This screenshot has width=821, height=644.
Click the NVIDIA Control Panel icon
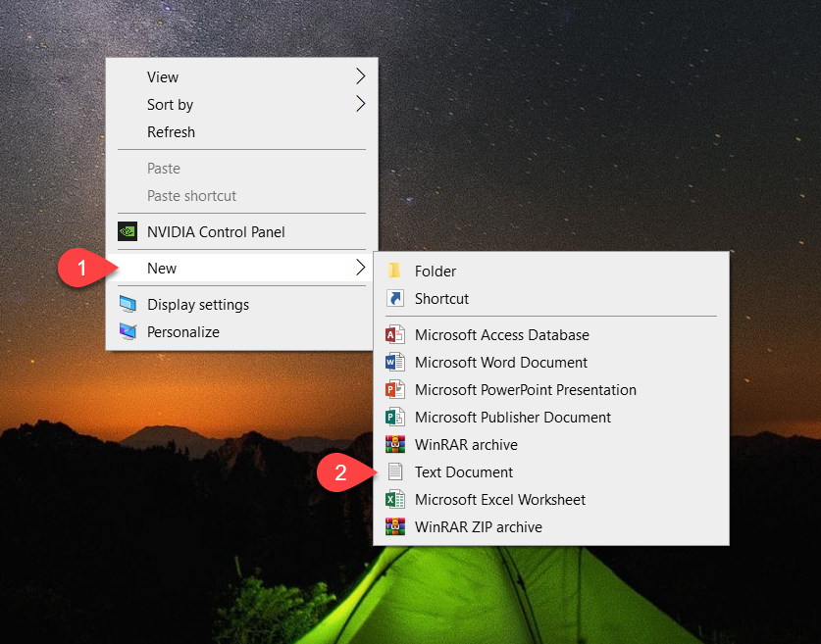point(128,232)
